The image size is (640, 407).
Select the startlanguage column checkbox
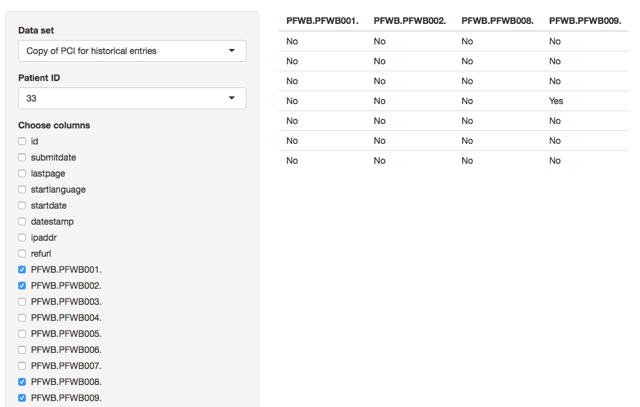pos(23,190)
